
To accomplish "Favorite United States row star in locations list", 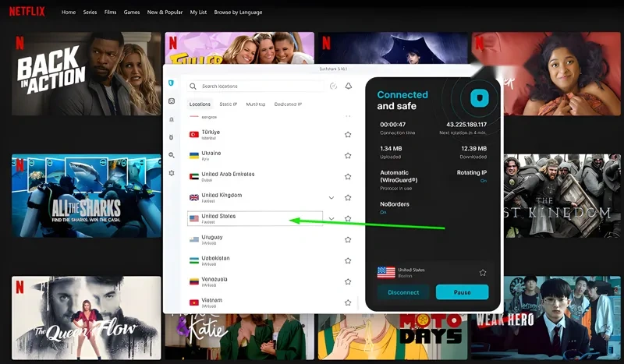I will pyautogui.click(x=348, y=218).
